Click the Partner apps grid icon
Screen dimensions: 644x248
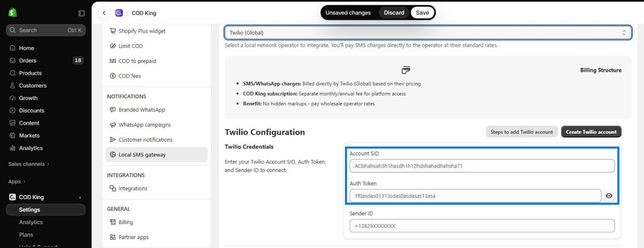(x=113, y=237)
